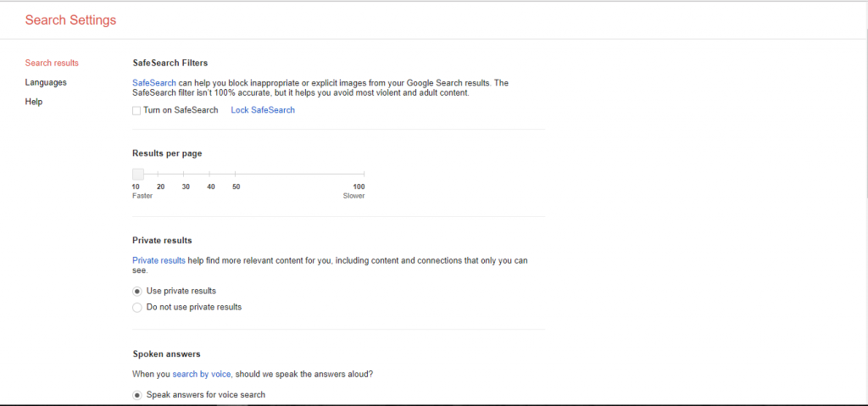
Task: Choose Do not use private results
Action: pyautogui.click(x=137, y=308)
